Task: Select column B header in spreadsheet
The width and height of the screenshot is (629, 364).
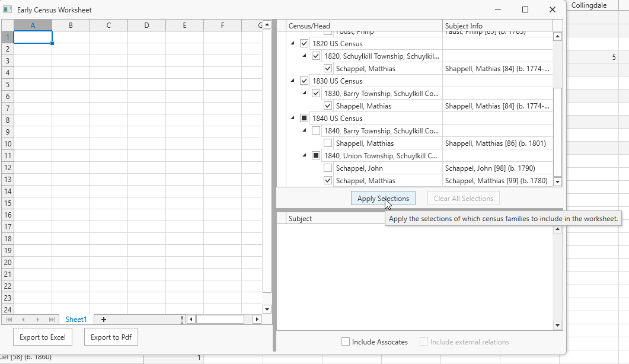Action: [x=71, y=25]
